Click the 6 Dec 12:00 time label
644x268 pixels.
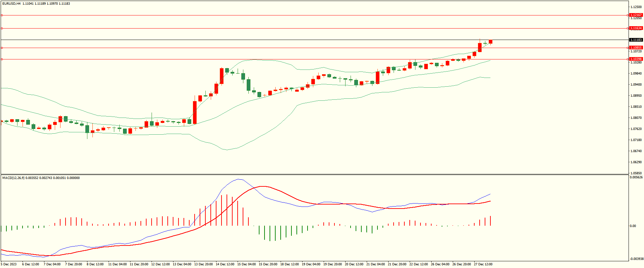[31, 264]
